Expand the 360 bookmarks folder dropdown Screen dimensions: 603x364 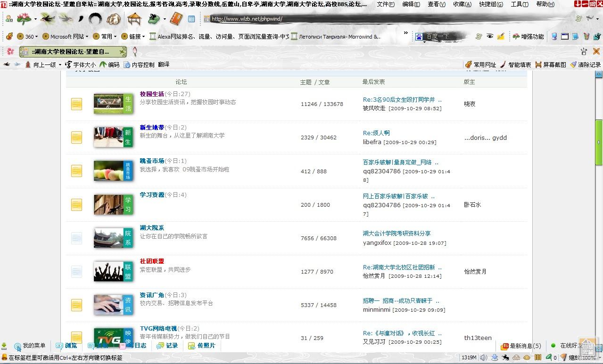tap(37, 36)
